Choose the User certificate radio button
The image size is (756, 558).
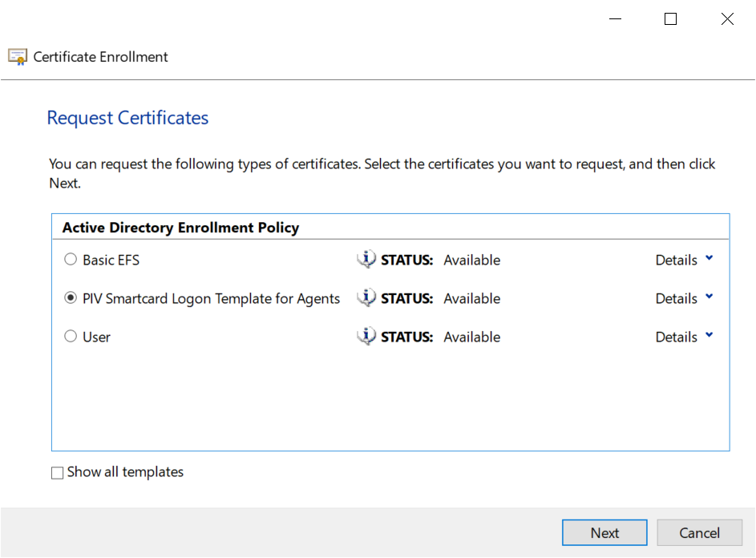pyautogui.click(x=71, y=337)
